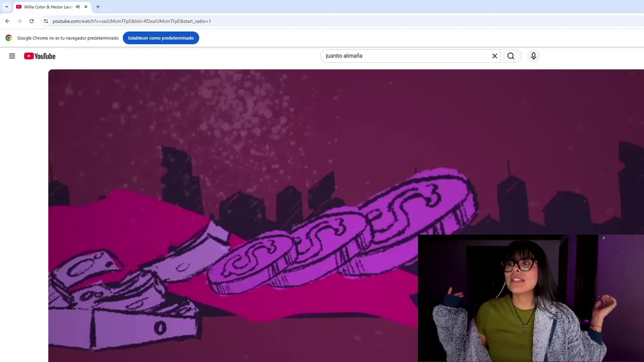This screenshot has height=362, width=644.
Task: Run search with the magnifier button
Action: (511, 56)
